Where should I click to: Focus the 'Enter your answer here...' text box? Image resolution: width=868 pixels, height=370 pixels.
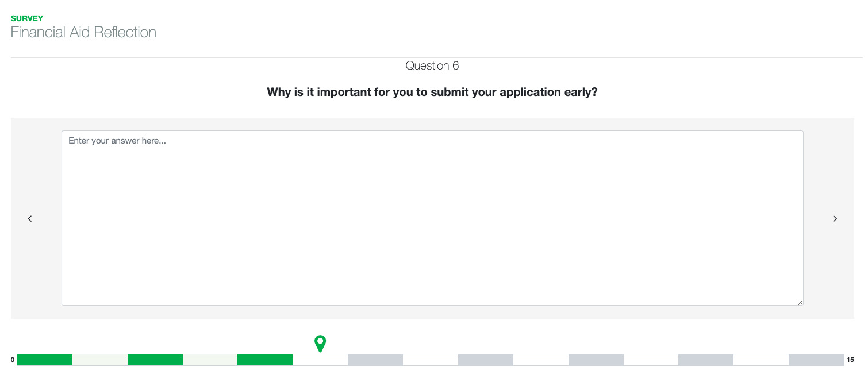click(x=432, y=218)
